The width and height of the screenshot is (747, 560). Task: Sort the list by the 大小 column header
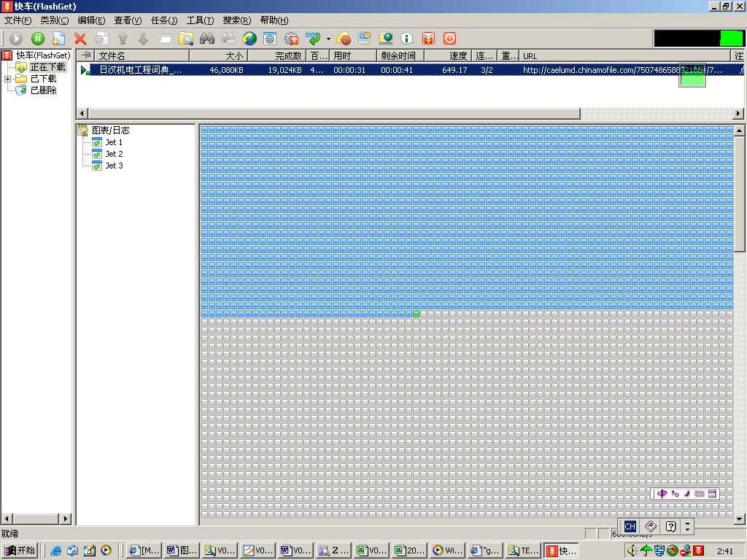coord(219,55)
